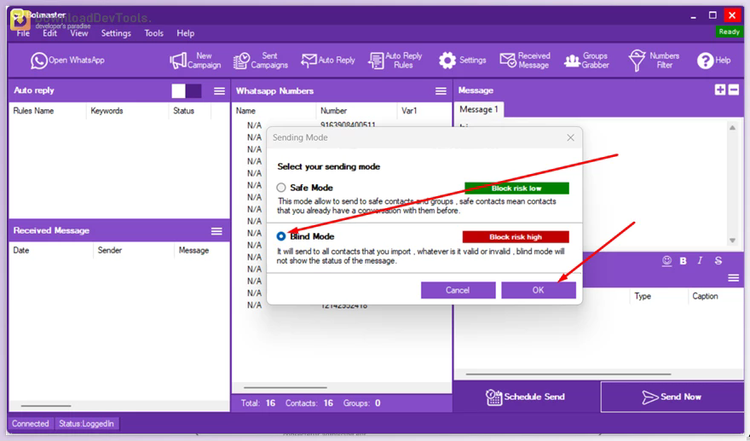This screenshot has height=441, width=750.
Task: Click the Date column header
Action: tap(21, 250)
